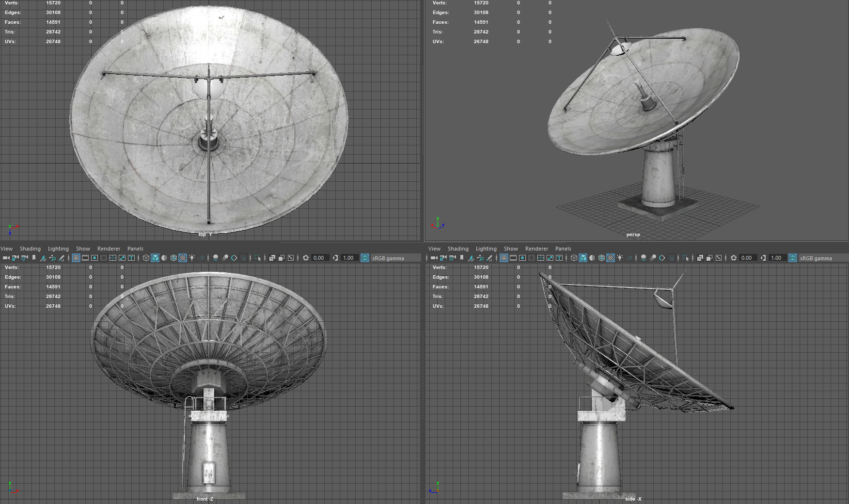Open Lighting menu of side panel

486,249
